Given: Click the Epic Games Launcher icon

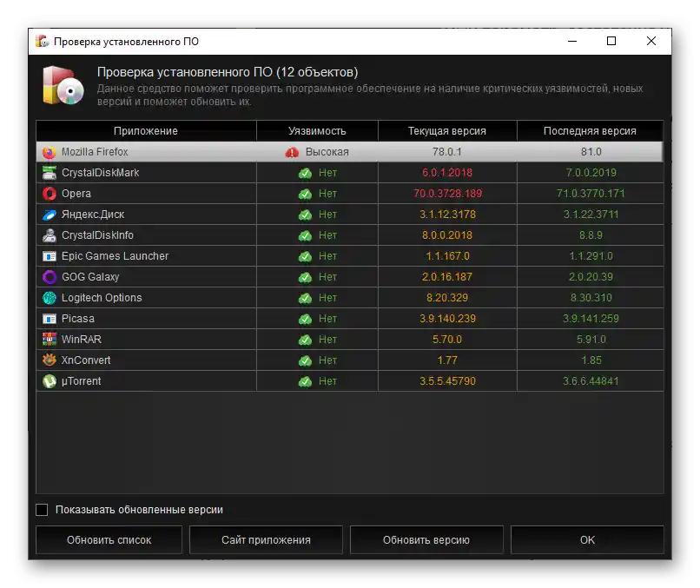Looking at the screenshot, I should (x=50, y=256).
